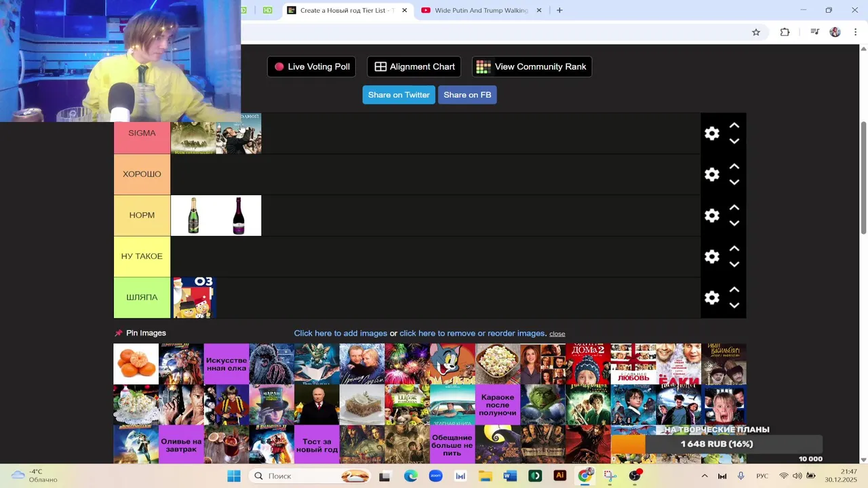868x488 pixels.
Task: Open Chrome media controls icon
Action: (814, 32)
